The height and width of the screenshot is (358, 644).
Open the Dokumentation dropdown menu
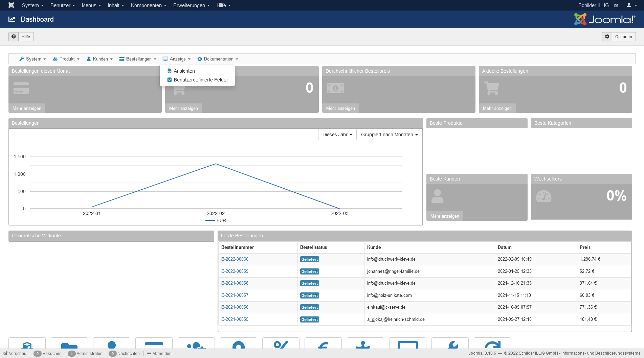click(218, 59)
